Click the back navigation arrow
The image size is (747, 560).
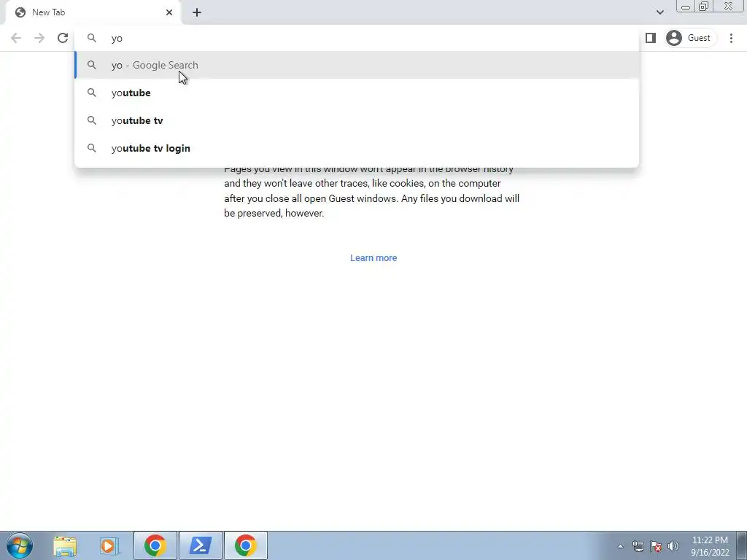(16, 38)
